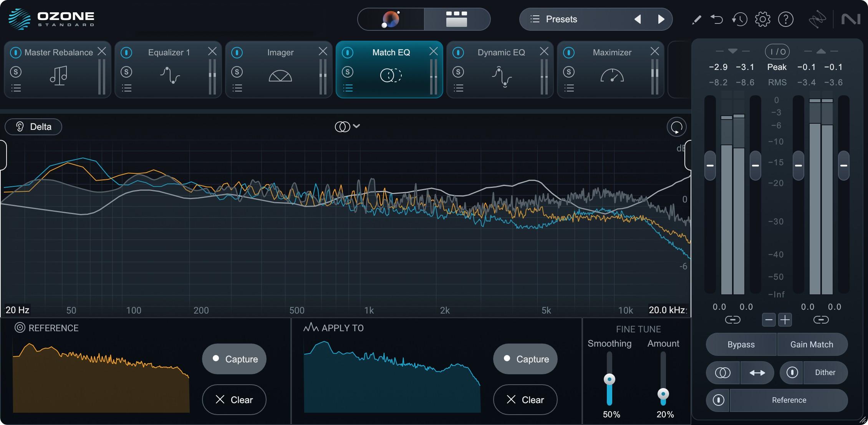Open the settings gear icon

[x=762, y=19]
